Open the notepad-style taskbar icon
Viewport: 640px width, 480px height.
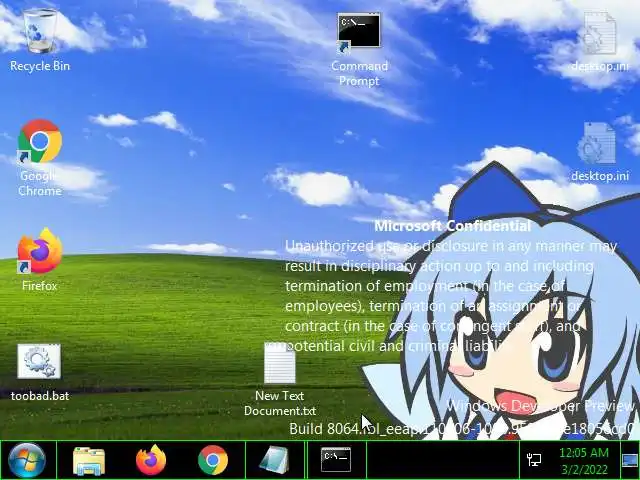(x=274, y=460)
